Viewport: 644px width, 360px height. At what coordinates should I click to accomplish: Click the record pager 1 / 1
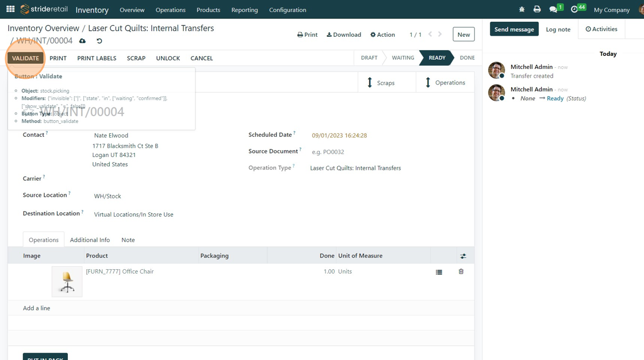pos(415,35)
